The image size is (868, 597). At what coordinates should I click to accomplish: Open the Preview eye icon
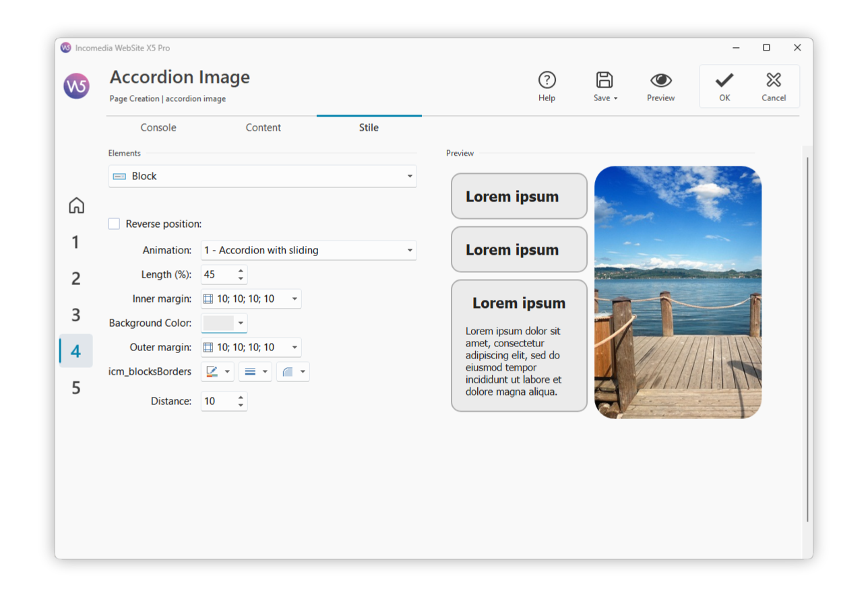[660, 80]
